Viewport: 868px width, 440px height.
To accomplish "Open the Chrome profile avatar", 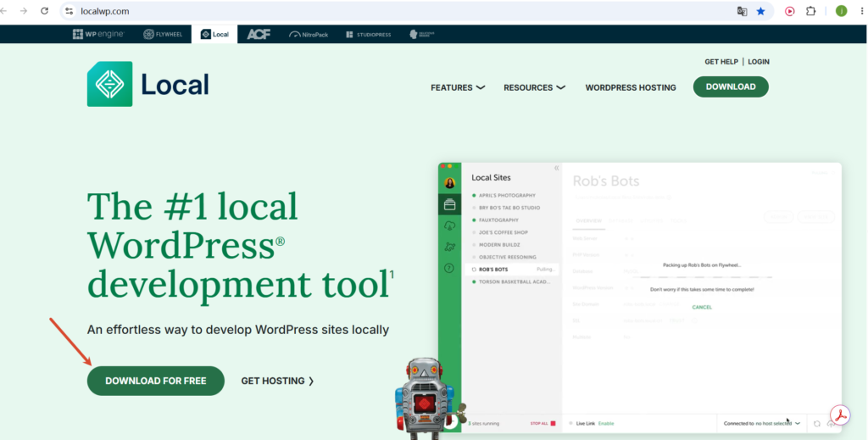I will click(841, 11).
